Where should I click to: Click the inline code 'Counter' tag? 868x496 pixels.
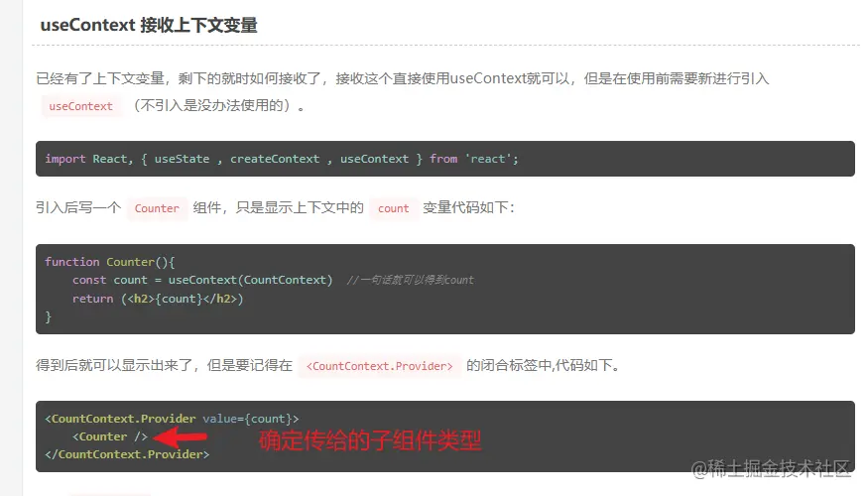coord(157,208)
